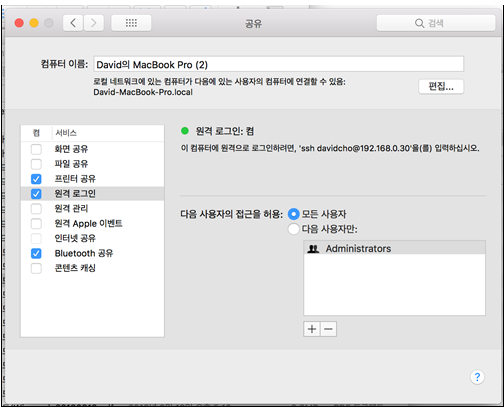Click the ssh davidcho@192.168.0.30 instruction text
The height and width of the screenshot is (409, 504).
(x=330, y=148)
